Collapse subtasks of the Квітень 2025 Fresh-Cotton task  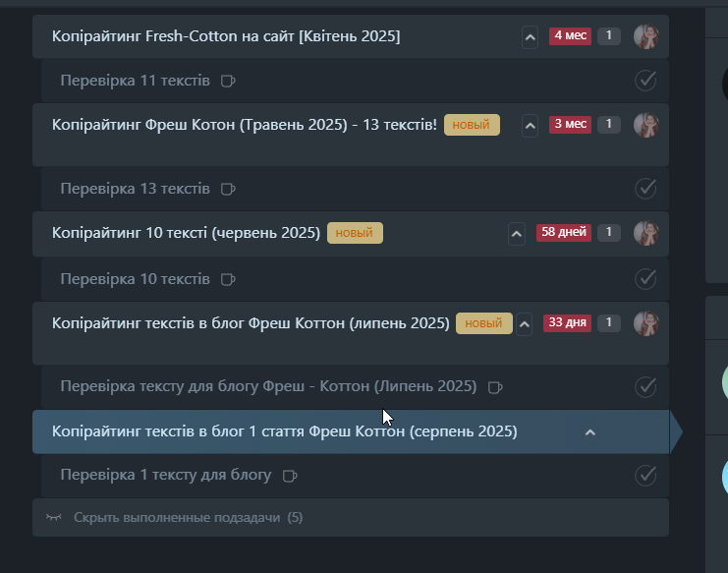point(530,37)
